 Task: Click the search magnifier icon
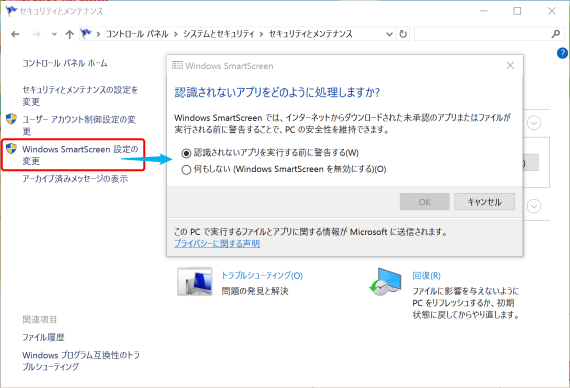tap(555, 34)
